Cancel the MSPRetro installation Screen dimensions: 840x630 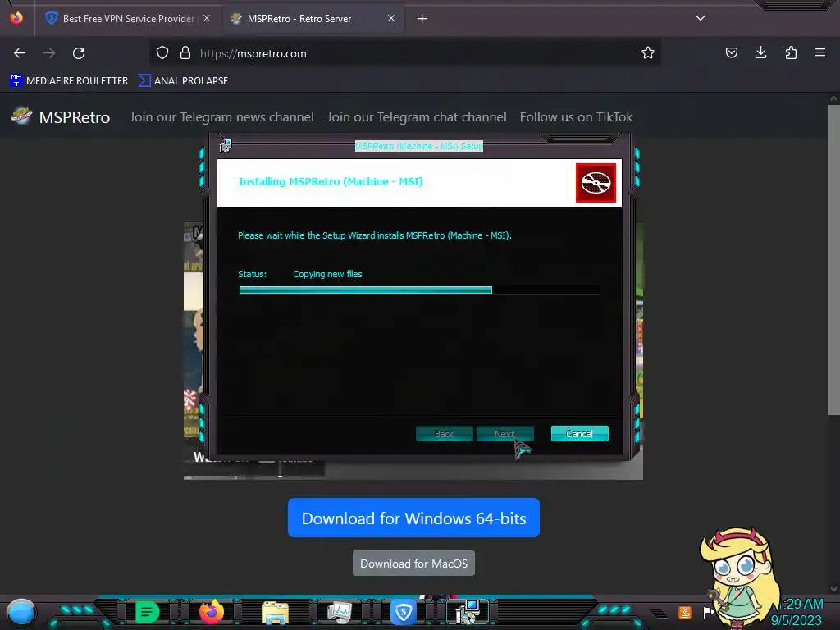click(580, 433)
